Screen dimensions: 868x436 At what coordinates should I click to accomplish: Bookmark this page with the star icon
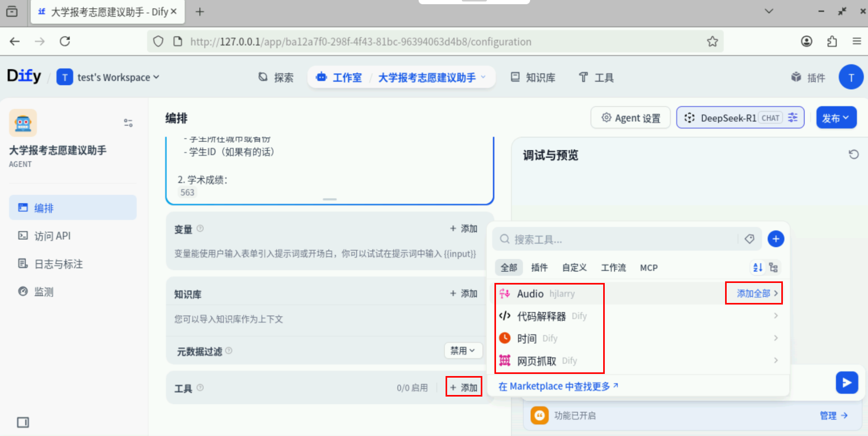pos(712,41)
